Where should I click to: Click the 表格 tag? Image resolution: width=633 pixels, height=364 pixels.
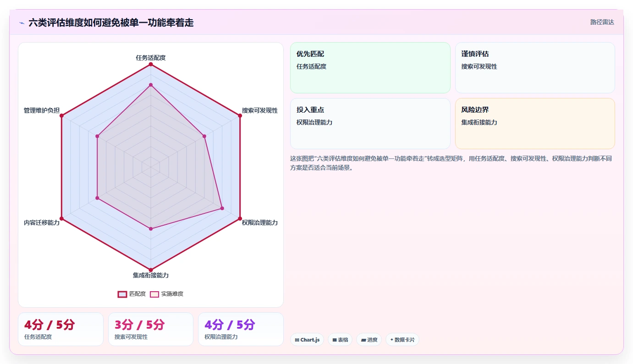(x=340, y=340)
